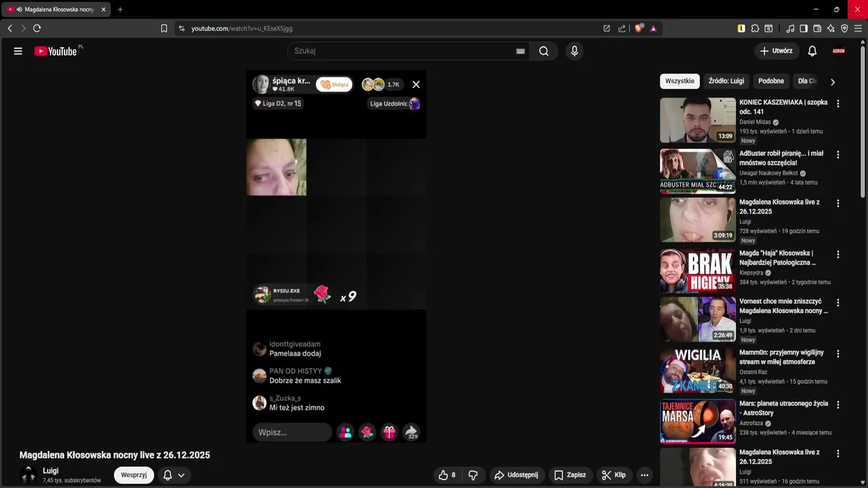Open the Luigi channel name

pyautogui.click(x=51, y=471)
